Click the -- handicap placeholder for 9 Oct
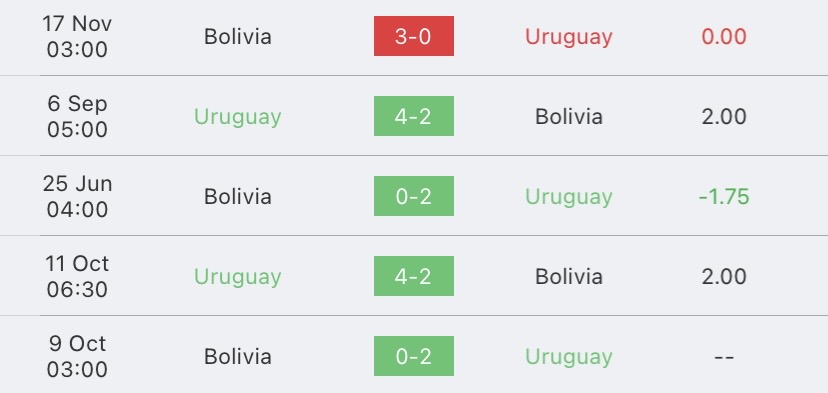The image size is (828, 393). pos(724,357)
